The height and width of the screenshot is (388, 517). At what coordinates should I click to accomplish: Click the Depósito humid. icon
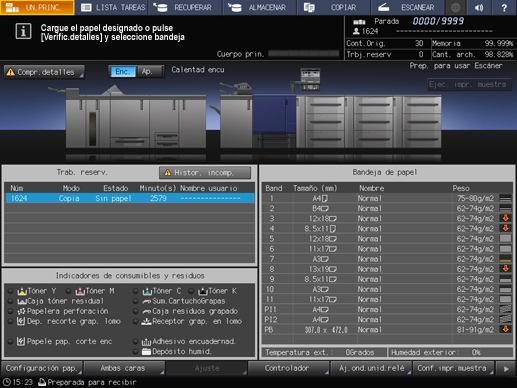(146, 351)
